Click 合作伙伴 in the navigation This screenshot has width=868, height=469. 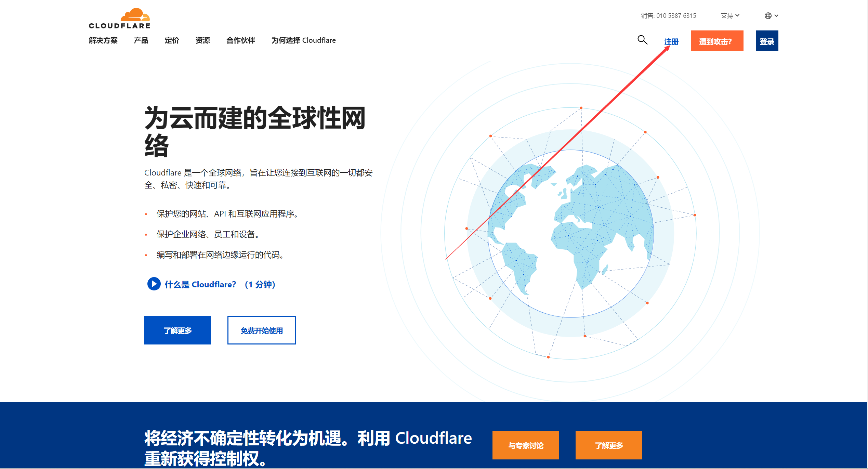[x=240, y=40]
